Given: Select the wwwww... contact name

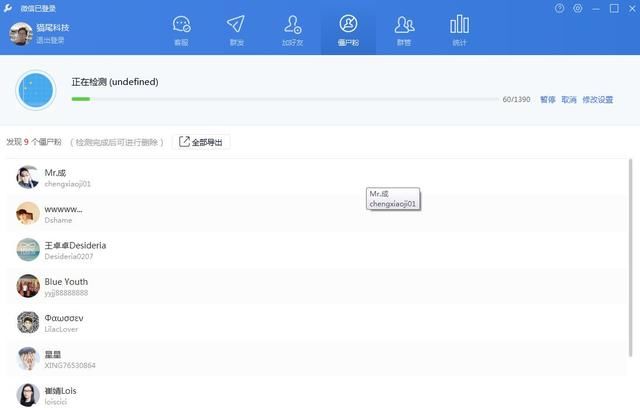Looking at the screenshot, I should (x=63, y=209).
